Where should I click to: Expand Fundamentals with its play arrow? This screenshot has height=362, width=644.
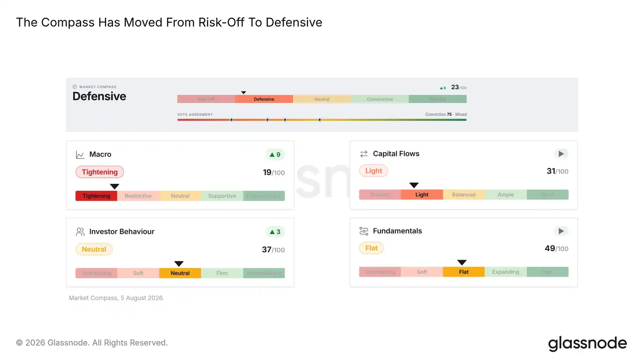point(561,231)
